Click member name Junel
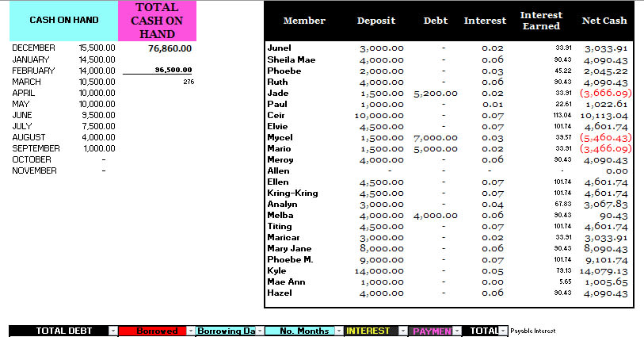The width and height of the screenshot is (644, 337). [280, 48]
